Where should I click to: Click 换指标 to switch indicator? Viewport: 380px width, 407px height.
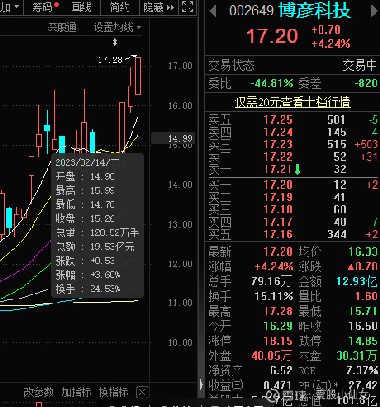click(x=114, y=392)
